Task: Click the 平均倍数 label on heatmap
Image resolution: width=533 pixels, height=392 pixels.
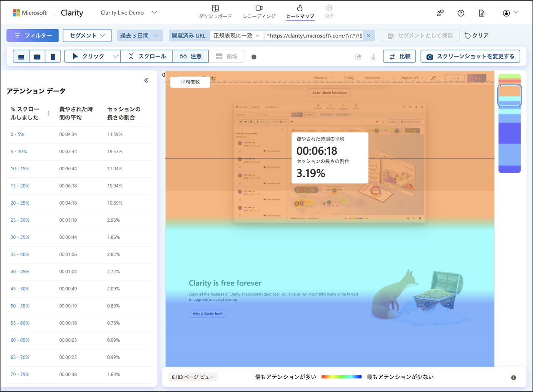Action: point(190,82)
